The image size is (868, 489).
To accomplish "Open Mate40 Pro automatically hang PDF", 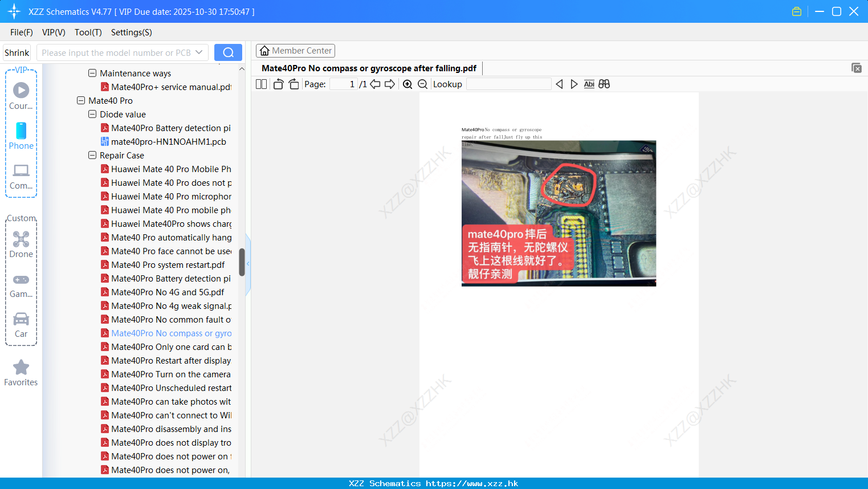I will 166,237.
